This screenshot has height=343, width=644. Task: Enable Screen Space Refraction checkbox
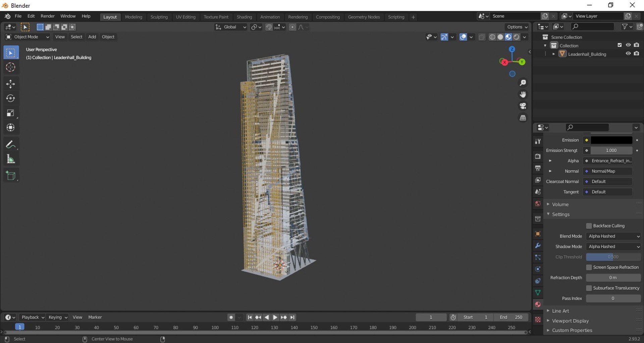(589, 267)
